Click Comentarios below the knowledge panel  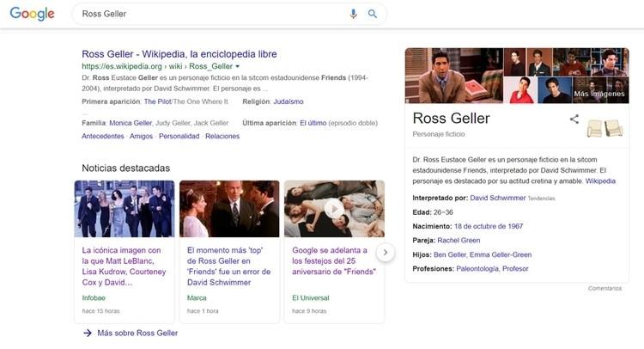(x=605, y=288)
